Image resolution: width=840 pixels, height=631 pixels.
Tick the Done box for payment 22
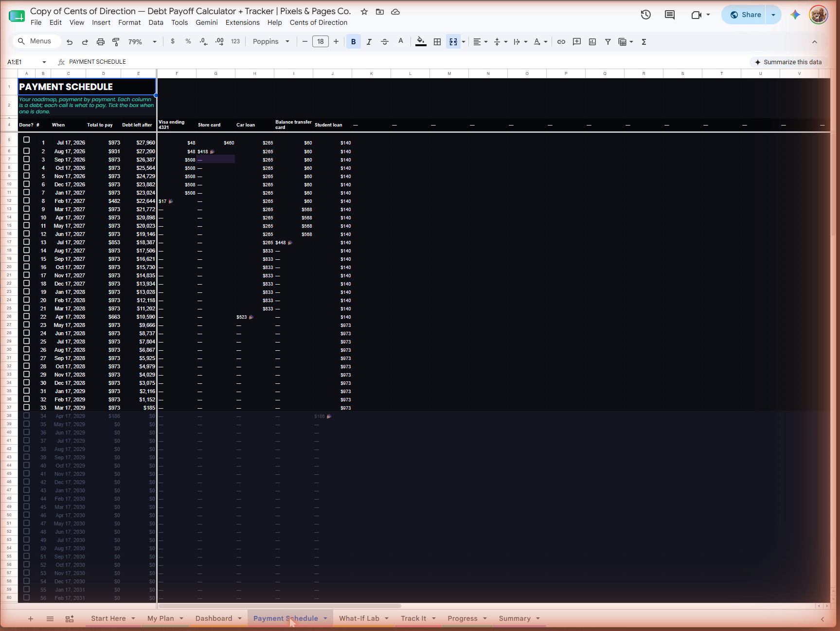point(27,316)
